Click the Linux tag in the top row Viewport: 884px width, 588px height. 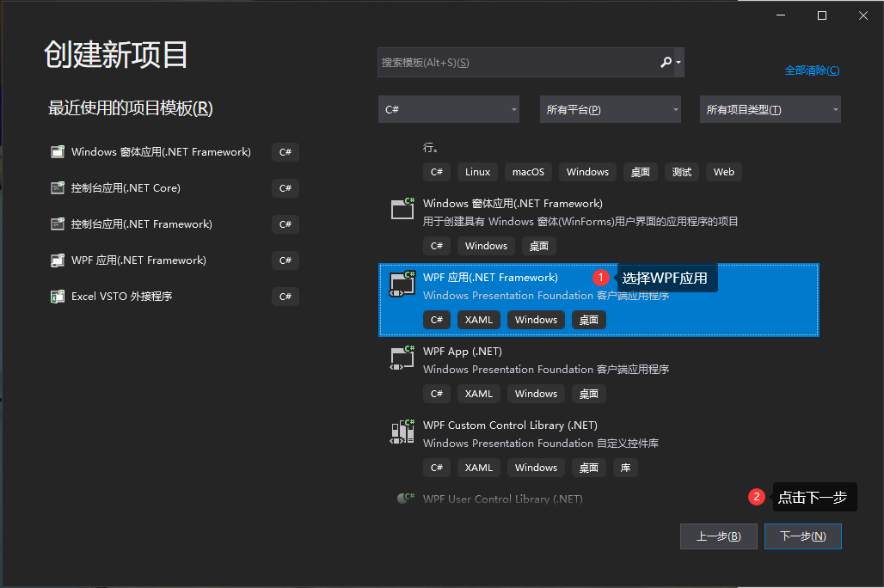pyautogui.click(x=477, y=172)
